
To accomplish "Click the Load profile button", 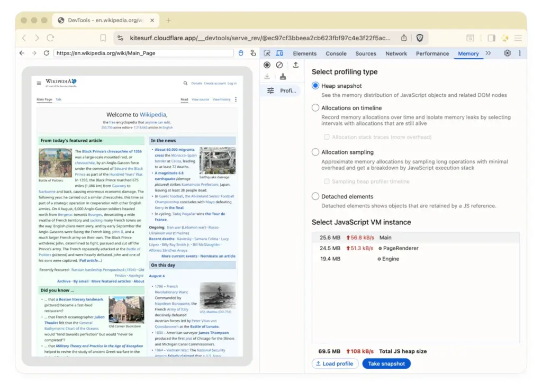I will pos(335,363).
